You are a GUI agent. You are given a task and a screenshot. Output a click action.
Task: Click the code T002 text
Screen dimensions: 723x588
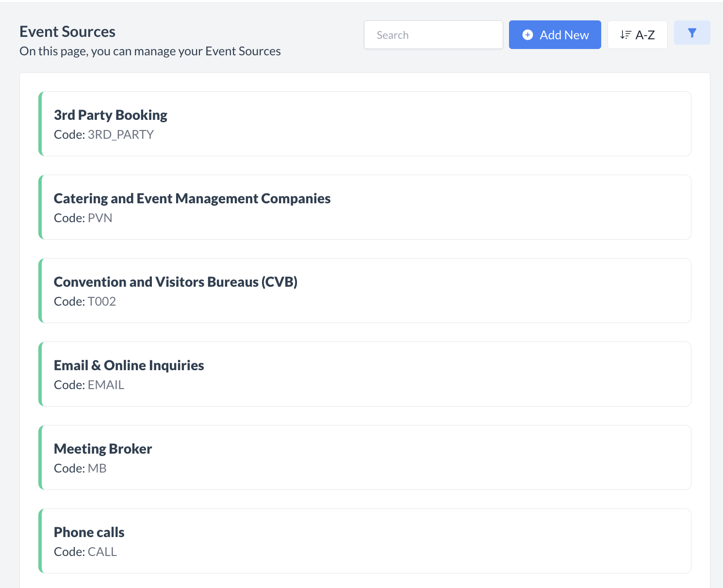click(x=102, y=302)
